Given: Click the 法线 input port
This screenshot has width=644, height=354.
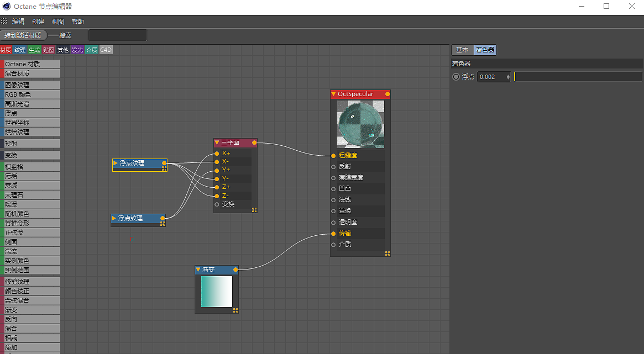Looking at the screenshot, I should pos(333,200).
